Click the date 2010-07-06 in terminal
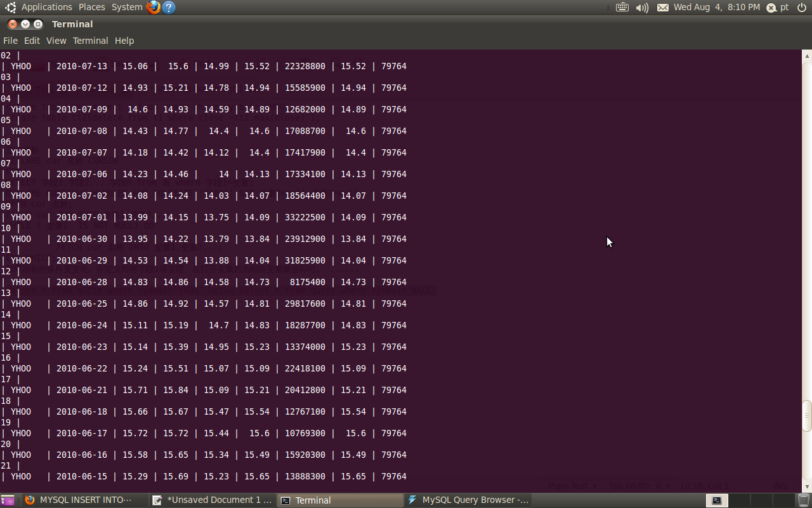Screen dimensions: 812x508 coord(82,174)
